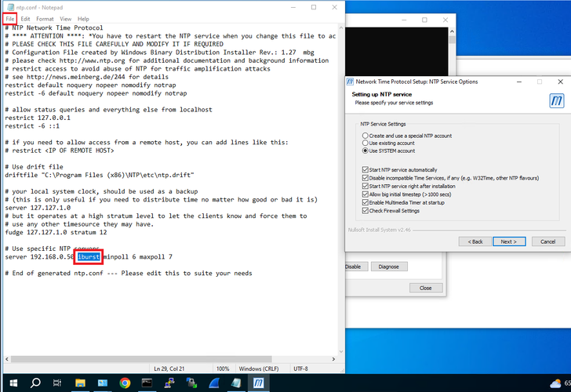Click the < Back button in NTP setup

coord(475,241)
